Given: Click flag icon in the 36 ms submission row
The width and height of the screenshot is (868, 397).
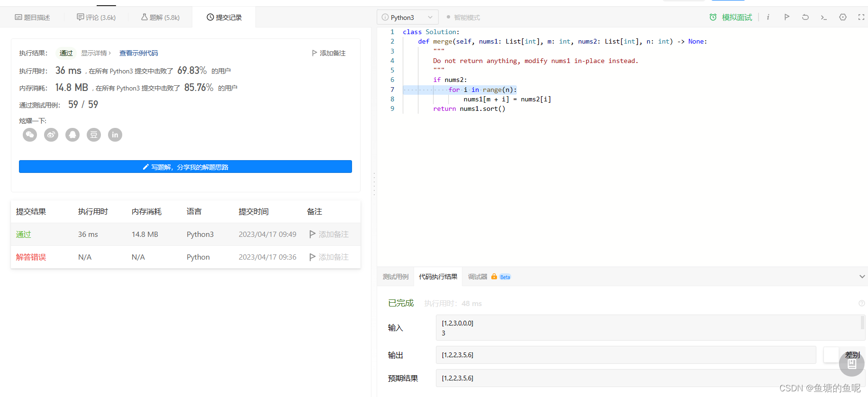Looking at the screenshot, I should click(313, 234).
